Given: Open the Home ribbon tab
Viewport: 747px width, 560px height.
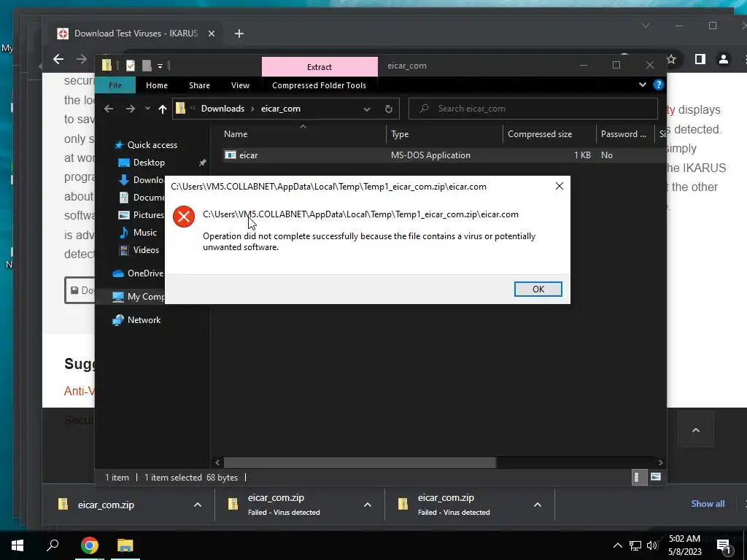Looking at the screenshot, I should (157, 85).
